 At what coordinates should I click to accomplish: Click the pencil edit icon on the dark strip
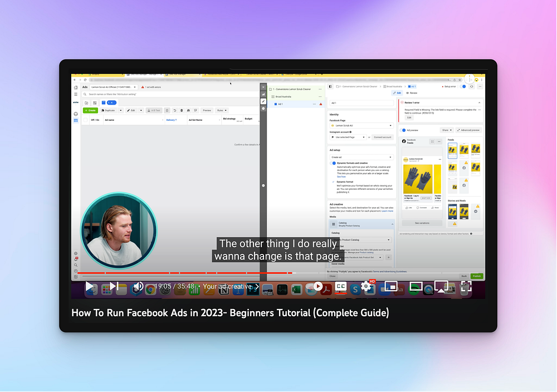[263, 101]
